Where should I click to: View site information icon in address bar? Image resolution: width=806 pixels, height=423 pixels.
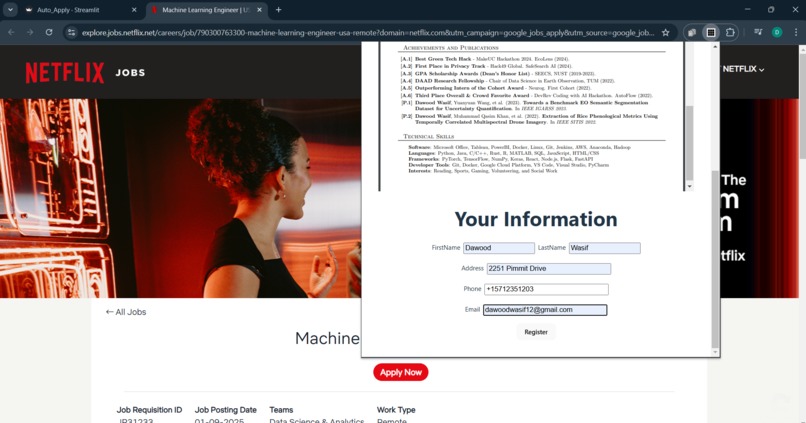tap(71, 32)
